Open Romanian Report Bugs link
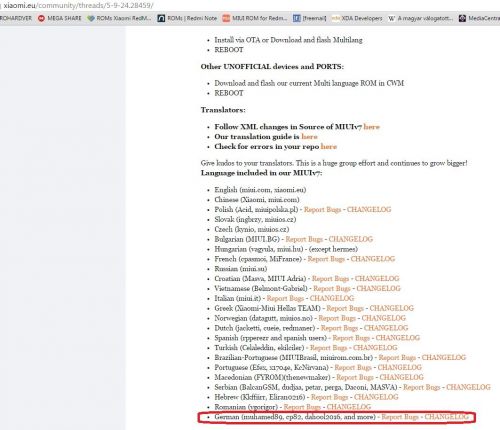This screenshot has height=430, width=500. pyautogui.click(x=302, y=407)
